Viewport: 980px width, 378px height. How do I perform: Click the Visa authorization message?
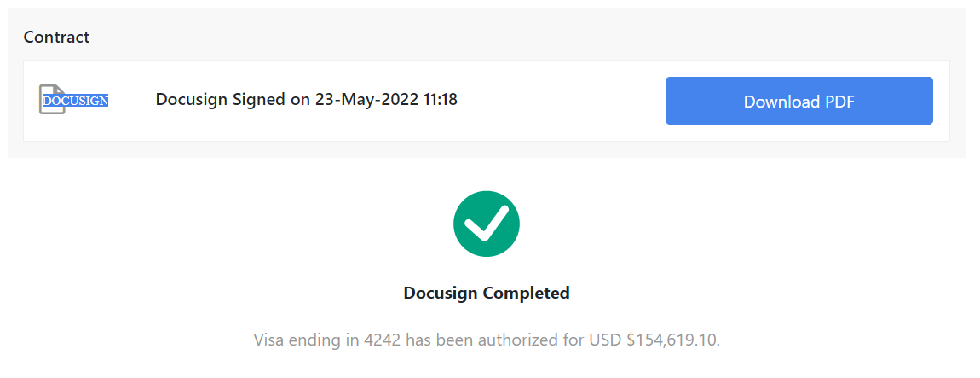click(486, 340)
